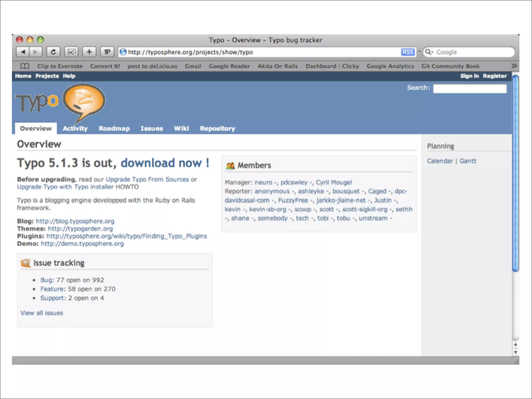Show more bookmarks with the double chevron

pos(514,66)
